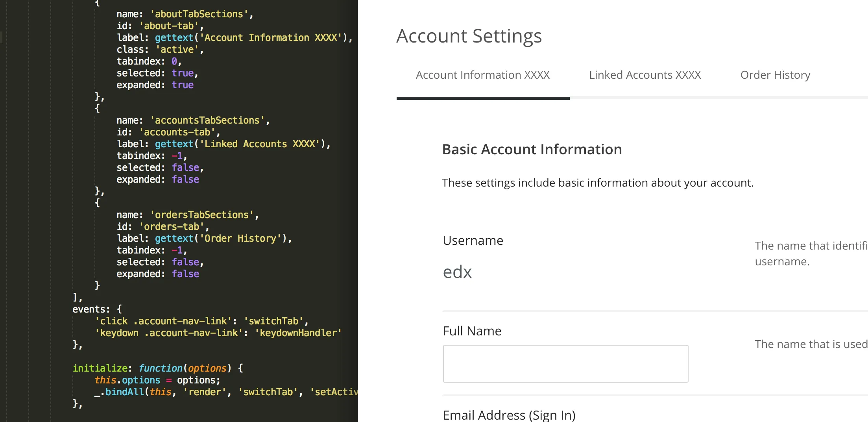Click the Account Settings page heading

click(469, 36)
